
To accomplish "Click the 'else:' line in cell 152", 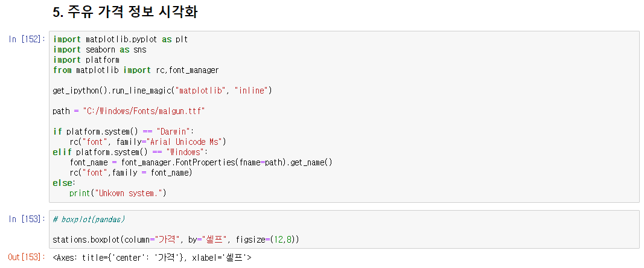I will pos(63,183).
